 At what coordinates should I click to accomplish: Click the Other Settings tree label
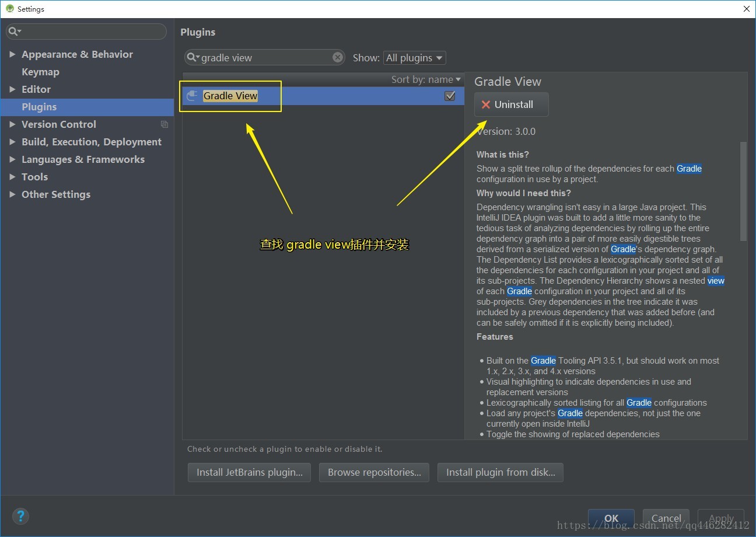coord(56,194)
